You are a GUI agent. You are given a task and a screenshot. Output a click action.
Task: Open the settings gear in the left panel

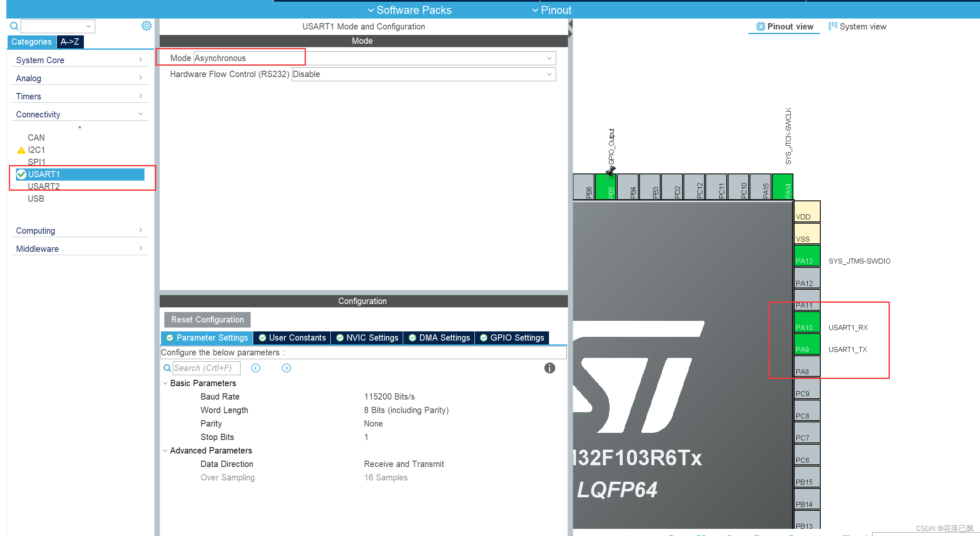146,25
